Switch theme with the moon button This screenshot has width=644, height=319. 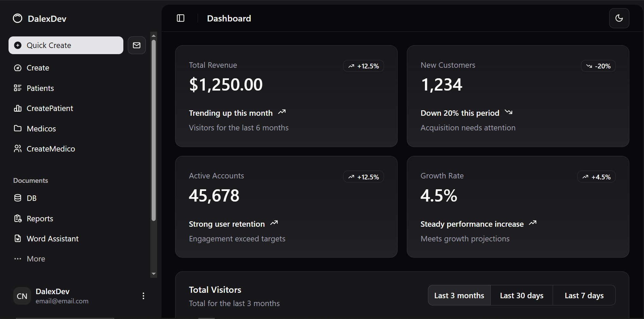pos(619,18)
